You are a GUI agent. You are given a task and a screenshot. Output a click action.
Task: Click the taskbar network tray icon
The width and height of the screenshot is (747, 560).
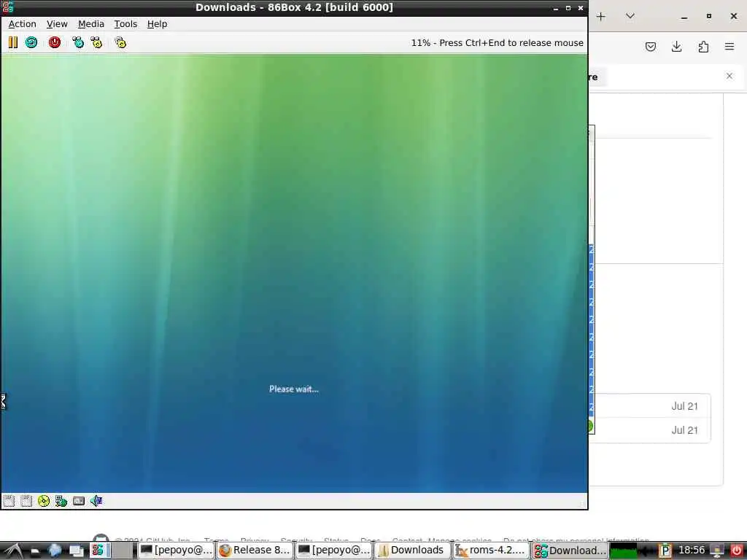[717, 551]
